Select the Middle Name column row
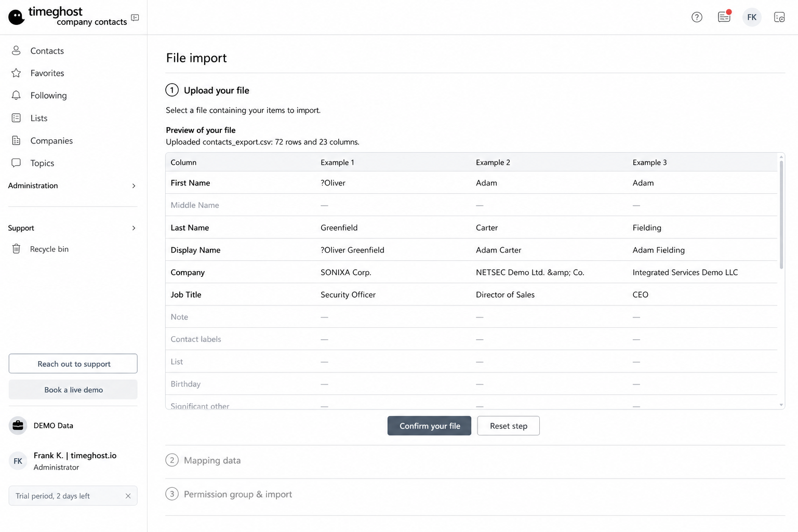This screenshot has height=532, width=798. [x=471, y=205]
